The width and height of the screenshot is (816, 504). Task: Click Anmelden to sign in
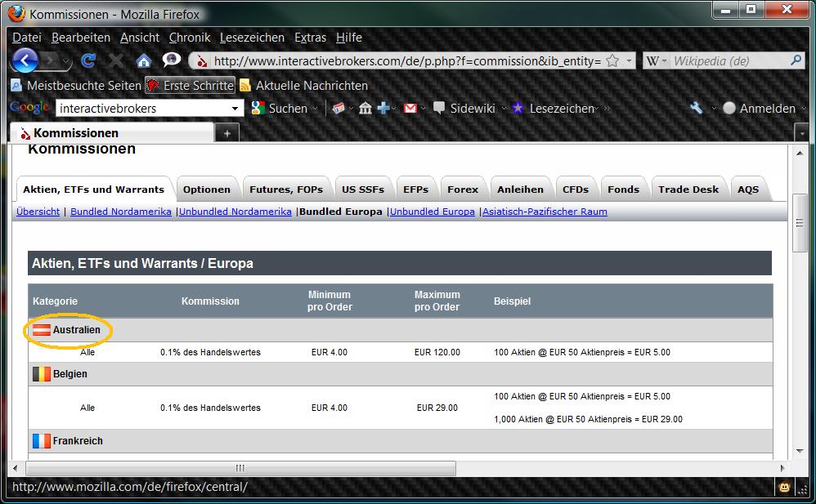coord(760,108)
